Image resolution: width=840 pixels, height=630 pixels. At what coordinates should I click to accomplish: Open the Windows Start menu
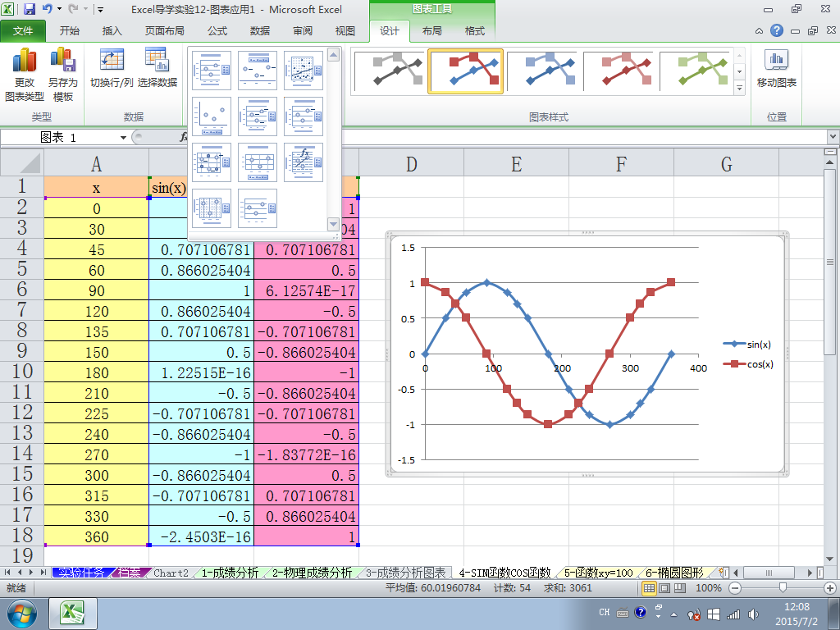(22, 614)
